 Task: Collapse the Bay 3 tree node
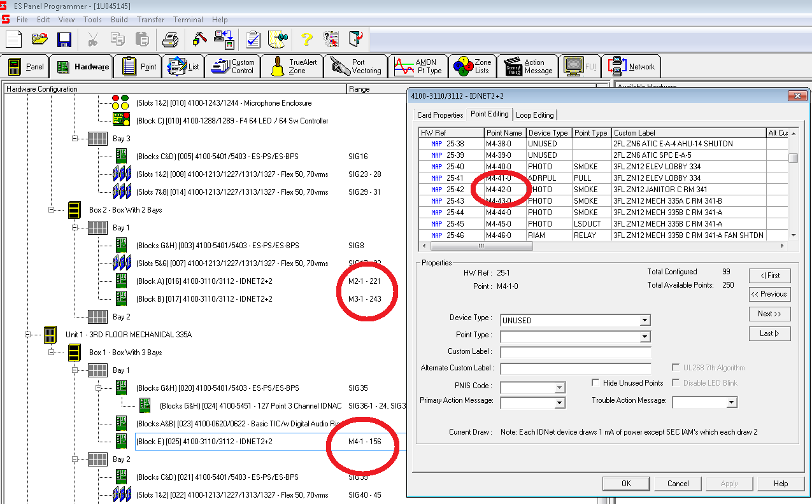pyautogui.click(x=75, y=138)
